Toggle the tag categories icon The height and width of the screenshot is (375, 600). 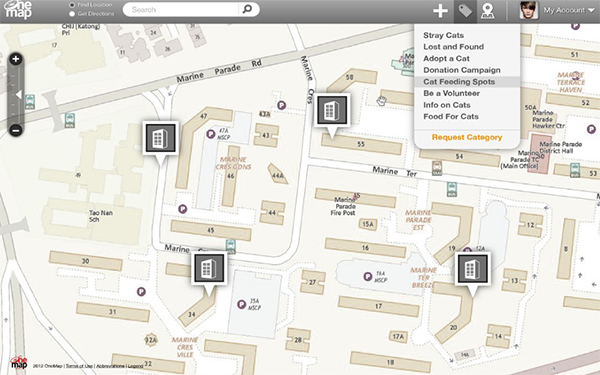pos(465,11)
